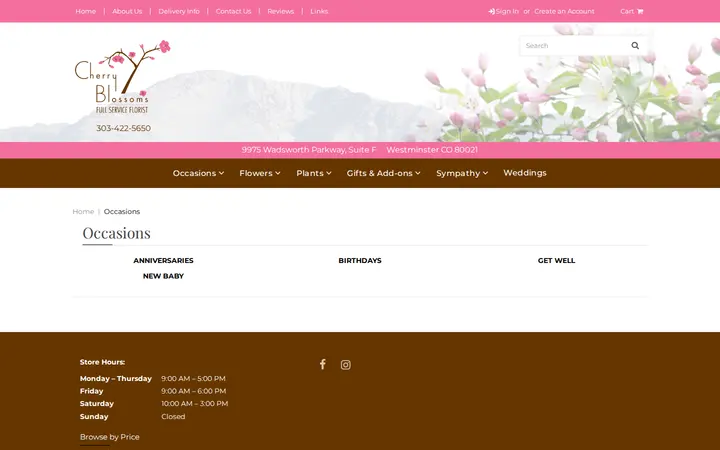This screenshot has height=450, width=720.
Task: Open the Instagram profile icon
Action: [x=346, y=365]
